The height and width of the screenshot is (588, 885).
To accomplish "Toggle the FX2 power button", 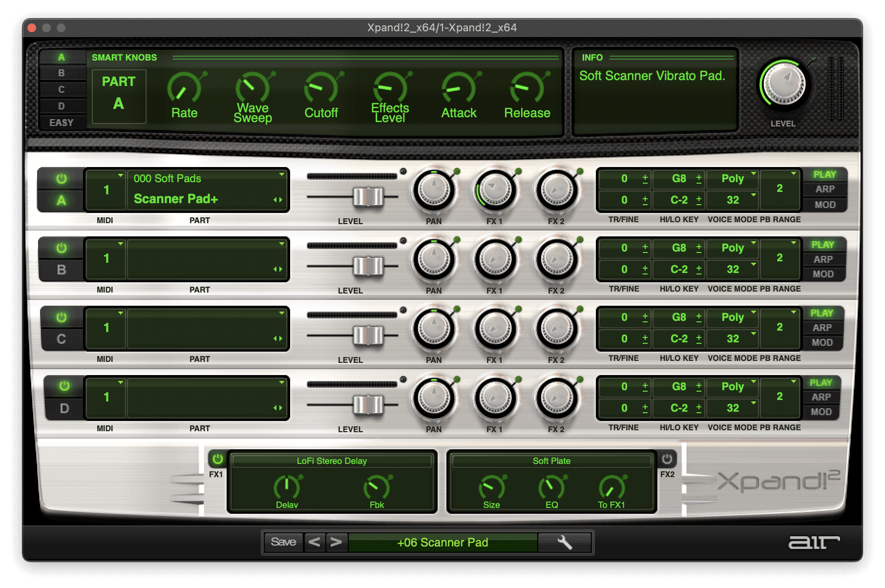I will pyautogui.click(x=667, y=459).
